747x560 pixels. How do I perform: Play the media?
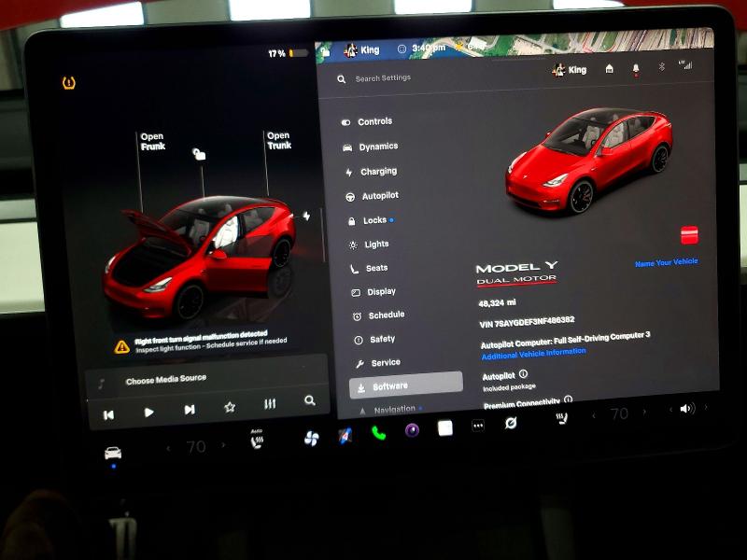149,413
